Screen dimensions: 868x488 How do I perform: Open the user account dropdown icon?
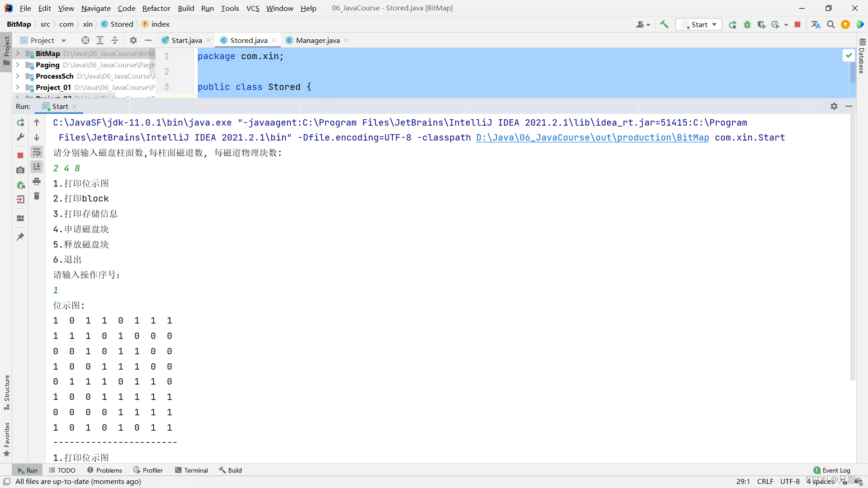[x=643, y=24]
